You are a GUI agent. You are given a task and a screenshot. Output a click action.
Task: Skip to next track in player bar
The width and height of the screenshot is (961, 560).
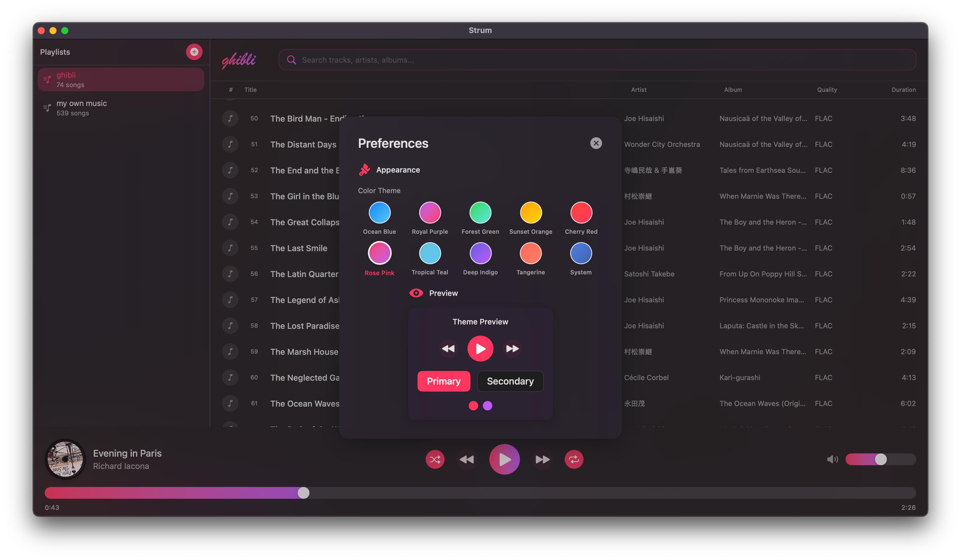point(542,459)
